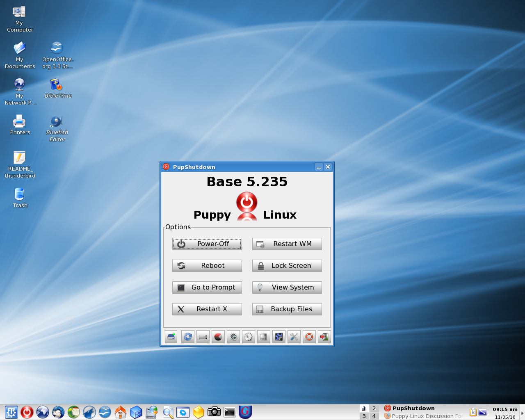Open the magnifier file search icon on taskbar

click(x=167, y=412)
